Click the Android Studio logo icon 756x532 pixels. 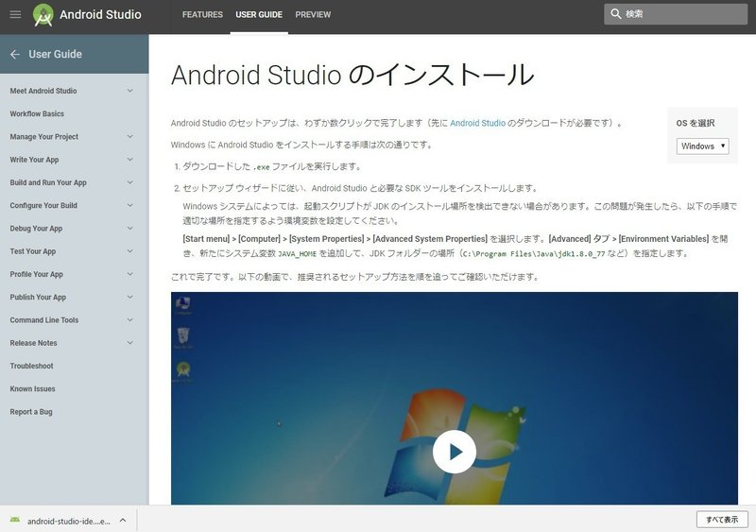43,14
